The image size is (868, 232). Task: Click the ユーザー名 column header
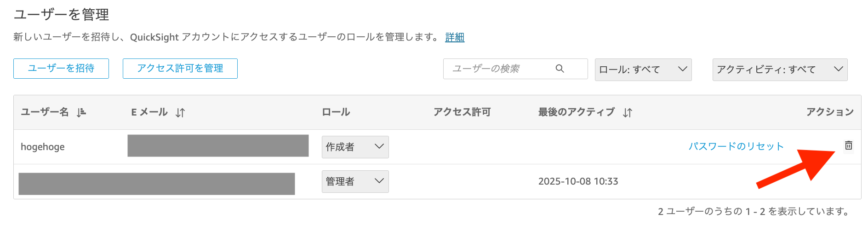[x=45, y=112]
